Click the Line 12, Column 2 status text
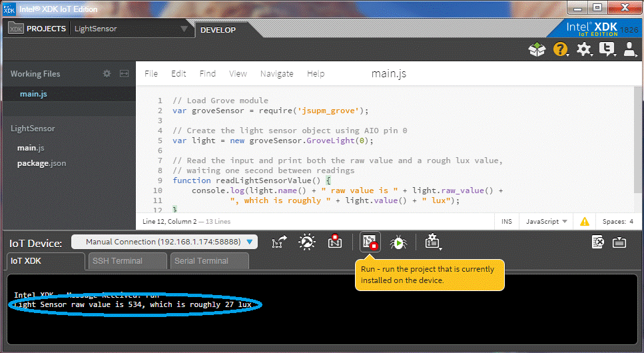644x353 pixels. pyautogui.click(x=169, y=222)
